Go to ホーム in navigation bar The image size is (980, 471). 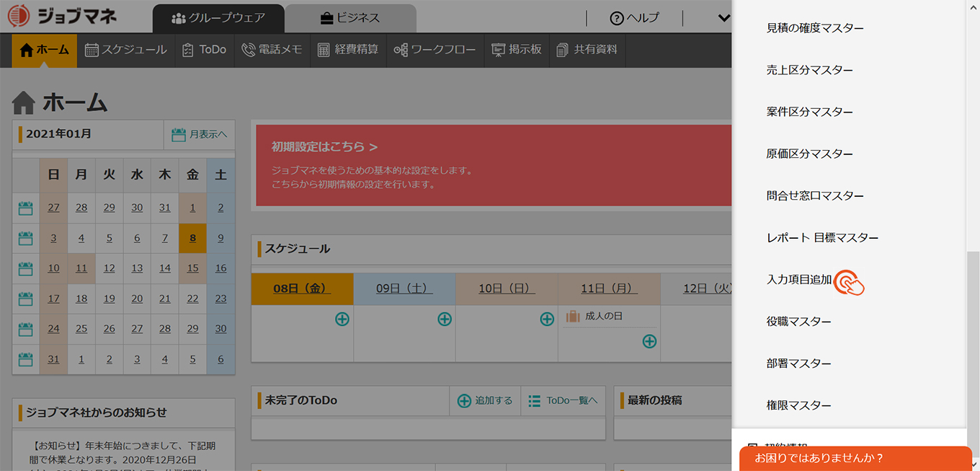44,50
